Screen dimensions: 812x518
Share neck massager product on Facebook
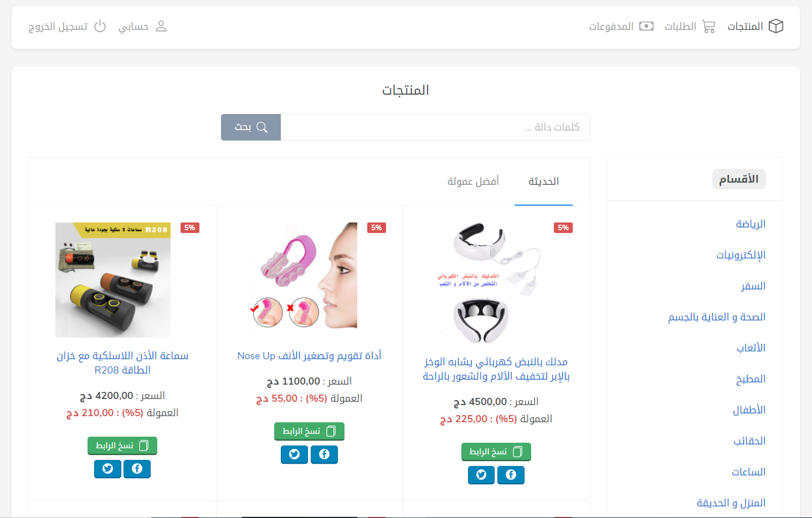point(511,475)
